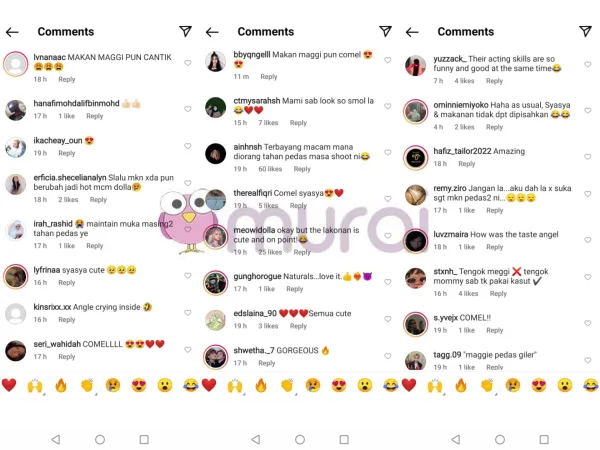This screenshot has height=450, width=600.
Task: Like the ainhnsh comment about tahan pedas
Action: pos(388,152)
